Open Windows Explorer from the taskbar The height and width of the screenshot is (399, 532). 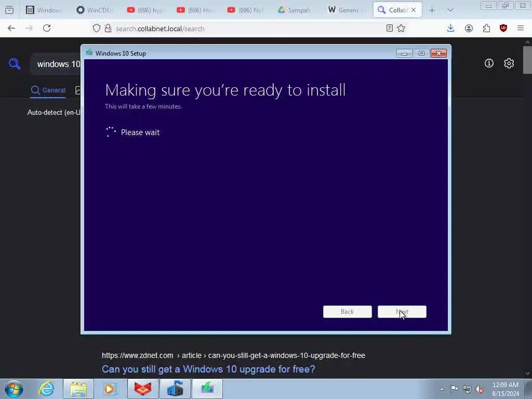pos(78,389)
